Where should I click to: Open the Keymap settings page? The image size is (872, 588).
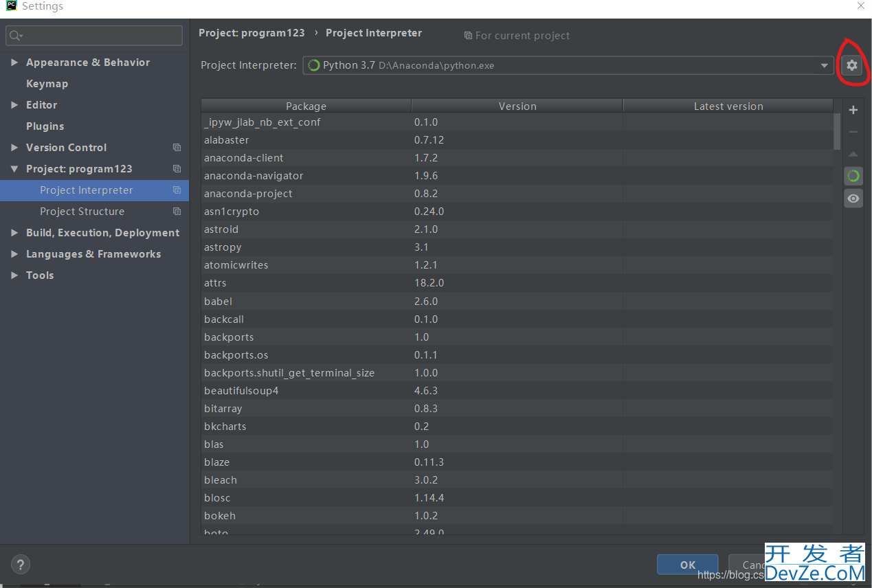tap(47, 84)
